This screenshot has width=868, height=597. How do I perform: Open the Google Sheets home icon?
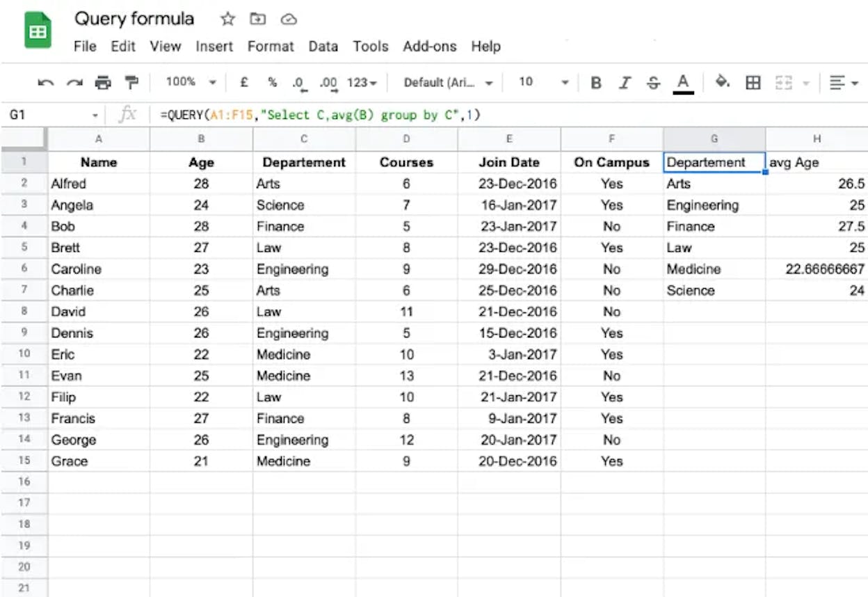(x=38, y=31)
